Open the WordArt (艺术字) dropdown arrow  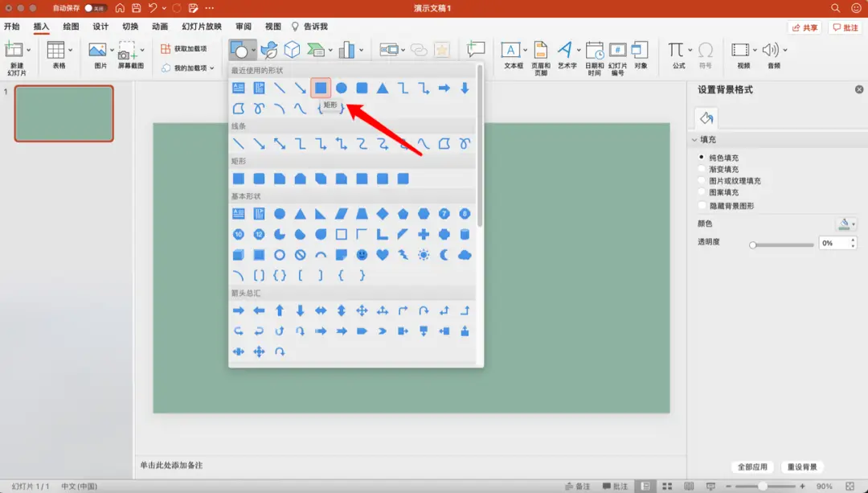(579, 50)
